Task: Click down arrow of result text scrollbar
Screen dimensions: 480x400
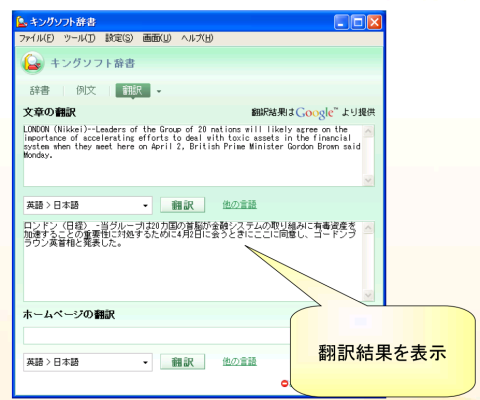Action: 368,295
